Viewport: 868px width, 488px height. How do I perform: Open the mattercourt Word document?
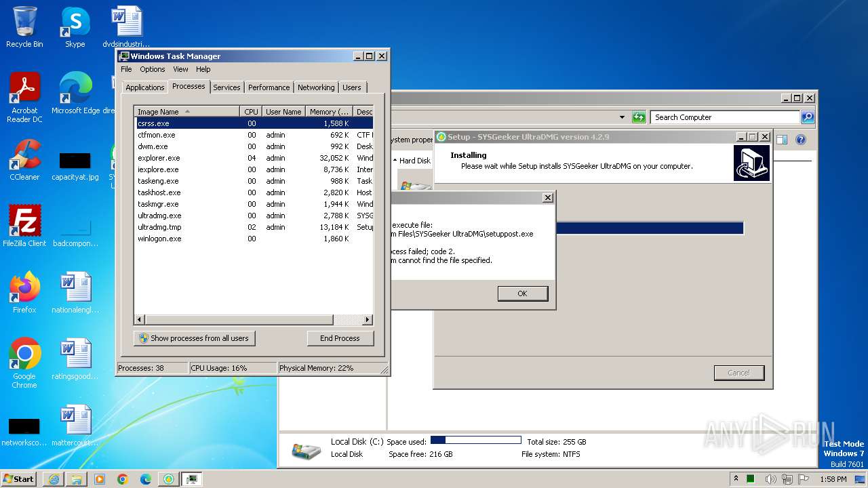(75, 425)
